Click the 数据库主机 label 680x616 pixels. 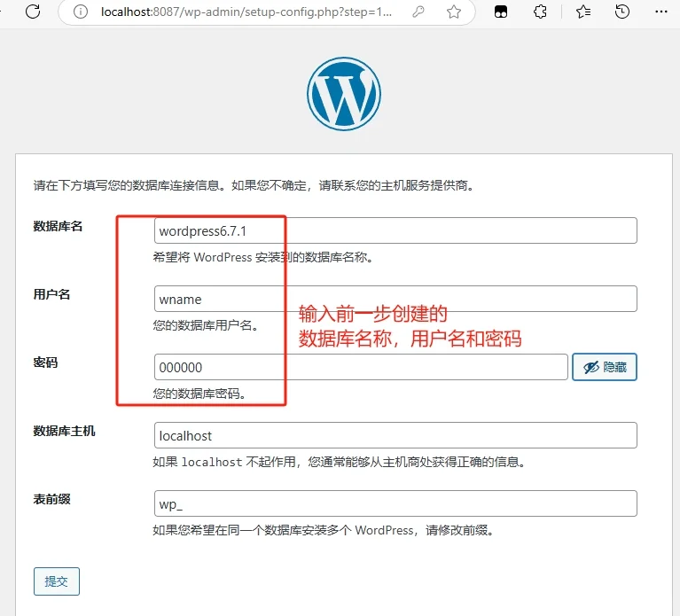tap(64, 431)
